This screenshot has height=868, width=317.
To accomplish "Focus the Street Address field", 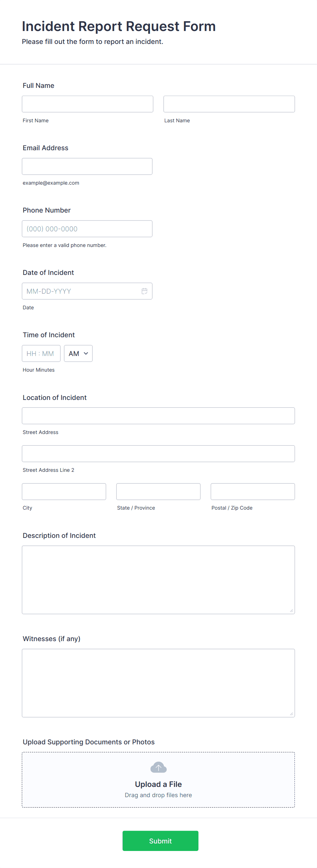I will 158,416.
